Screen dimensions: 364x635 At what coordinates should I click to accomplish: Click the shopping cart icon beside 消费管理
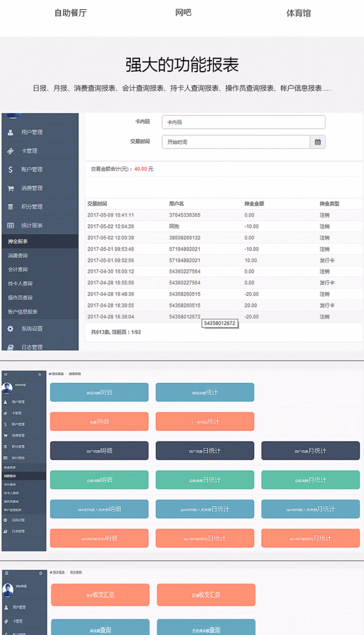click(11, 189)
